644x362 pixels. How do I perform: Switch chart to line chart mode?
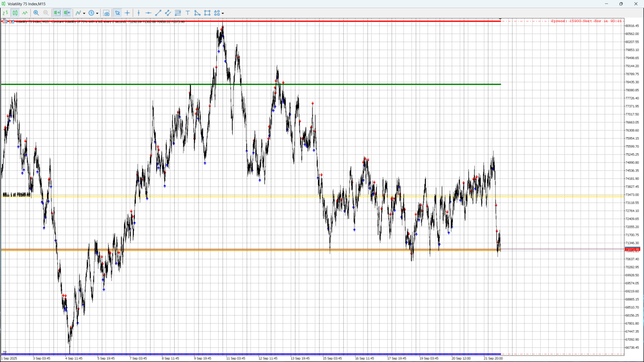25,13
